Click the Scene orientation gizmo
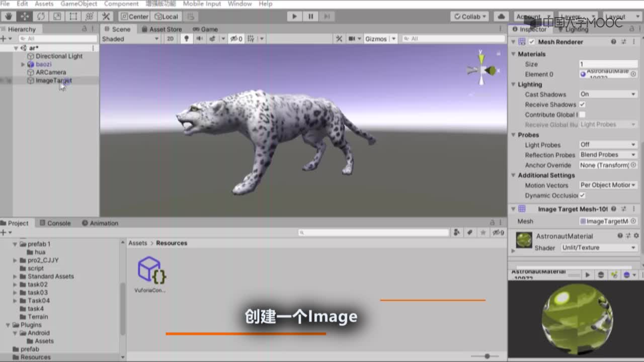Screen dimensions: 644x362 481,70
